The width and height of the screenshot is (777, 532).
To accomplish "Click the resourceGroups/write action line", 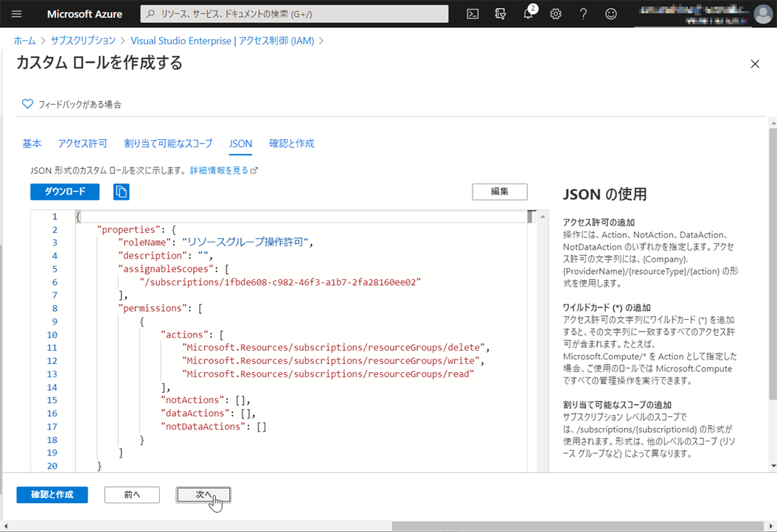I will [x=333, y=360].
